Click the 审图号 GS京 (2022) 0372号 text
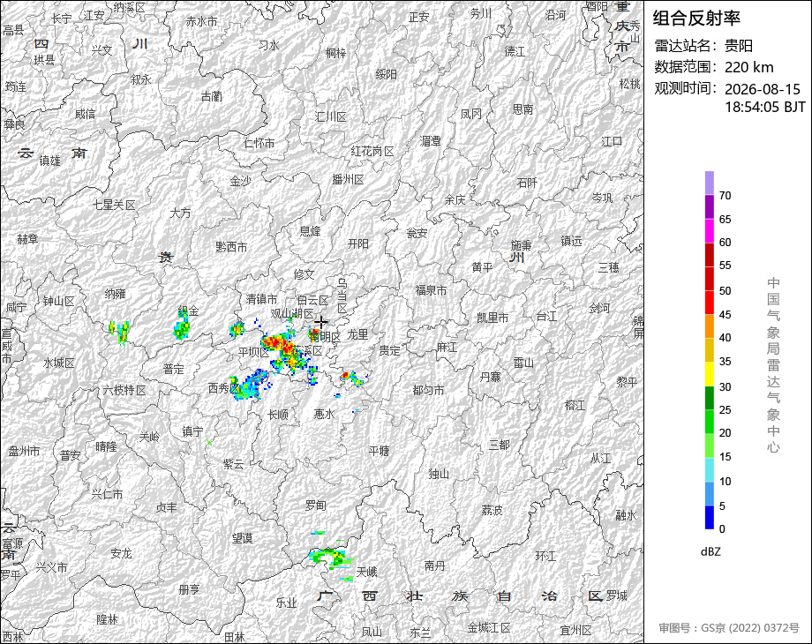 click(x=729, y=628)
